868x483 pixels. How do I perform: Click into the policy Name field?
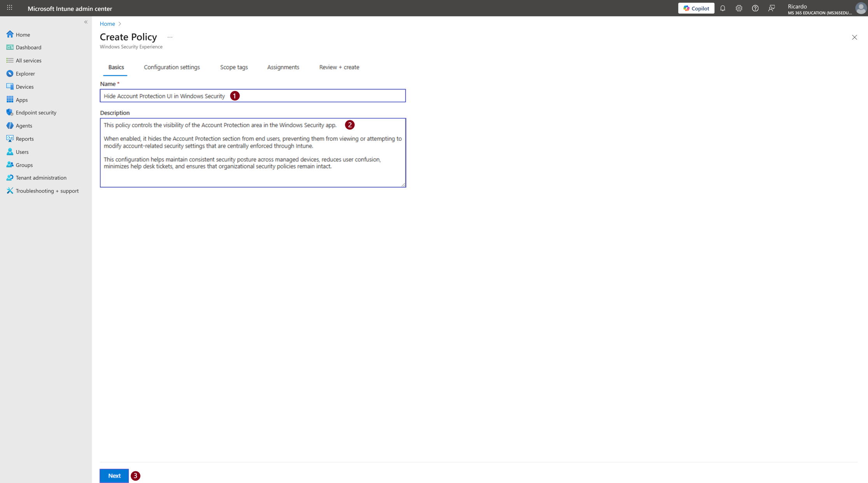[253, 96]
